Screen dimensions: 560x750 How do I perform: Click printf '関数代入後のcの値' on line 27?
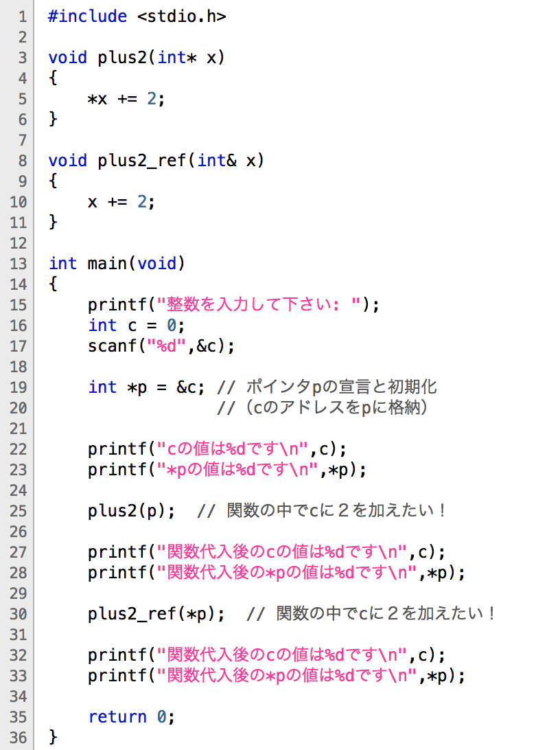[x=267, y=552]
